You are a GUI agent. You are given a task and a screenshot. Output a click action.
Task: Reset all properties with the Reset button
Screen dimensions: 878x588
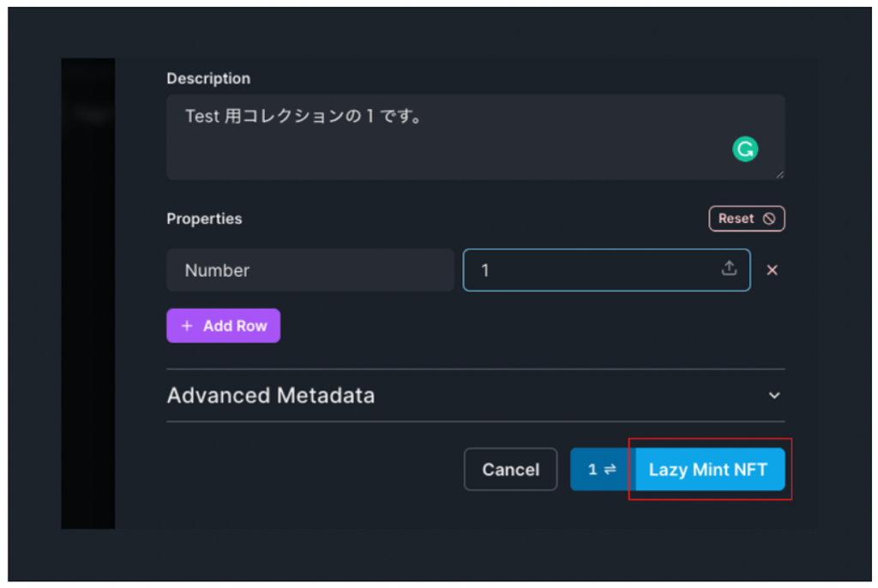[746, 219]
